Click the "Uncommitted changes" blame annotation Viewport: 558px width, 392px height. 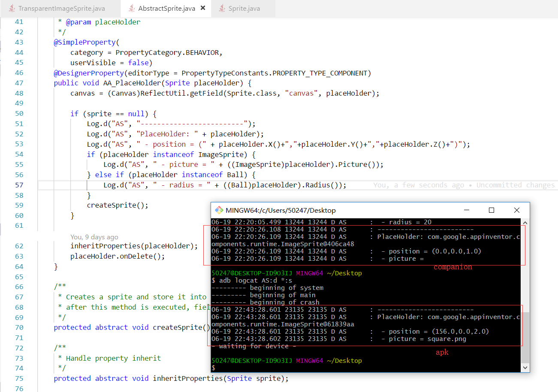tap(516, 185)
